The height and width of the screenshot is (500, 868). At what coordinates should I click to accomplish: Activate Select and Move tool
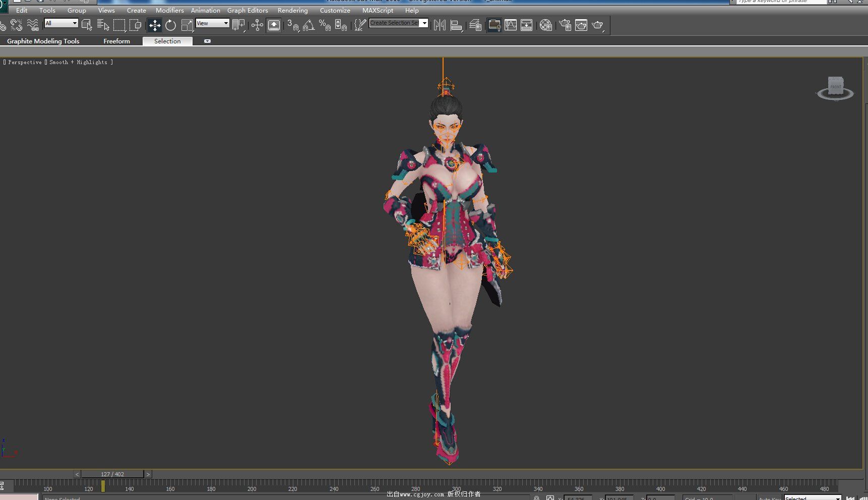(154, 25)
